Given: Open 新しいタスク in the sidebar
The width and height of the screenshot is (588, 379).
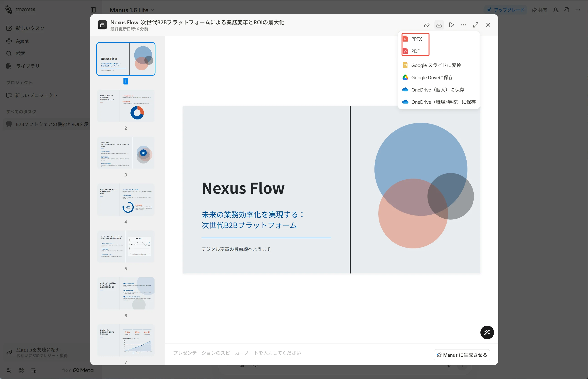Looking at the screenshot, I should click(30, 28).
